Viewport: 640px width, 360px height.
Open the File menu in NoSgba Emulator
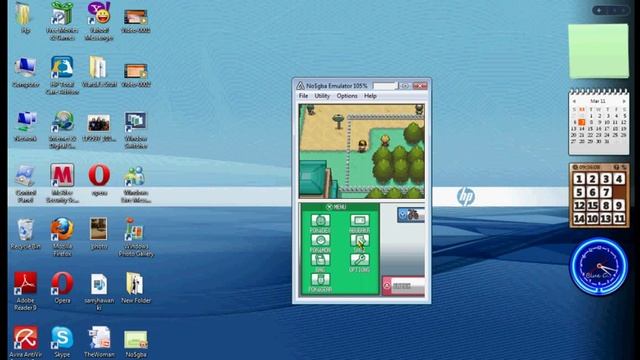coord(303,96)
